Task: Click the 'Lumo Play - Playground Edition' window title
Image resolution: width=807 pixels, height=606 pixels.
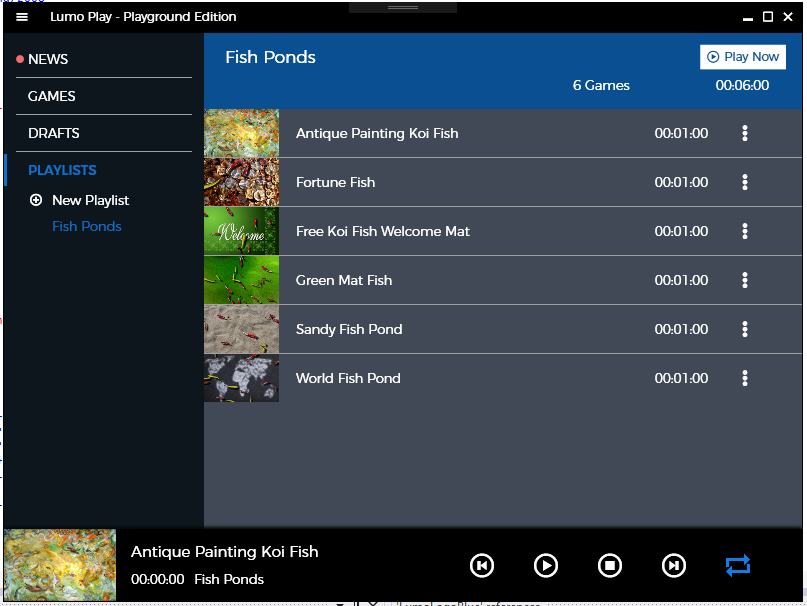Action: [x=143, y=17]
